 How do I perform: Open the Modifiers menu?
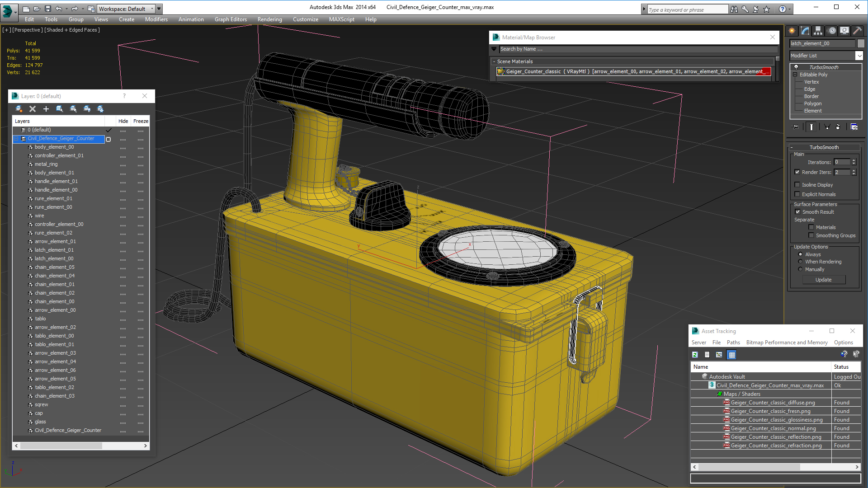coord(156,19)
